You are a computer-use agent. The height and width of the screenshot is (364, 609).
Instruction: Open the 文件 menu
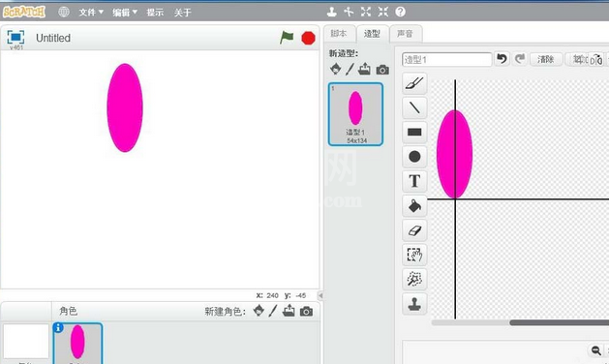91,13
